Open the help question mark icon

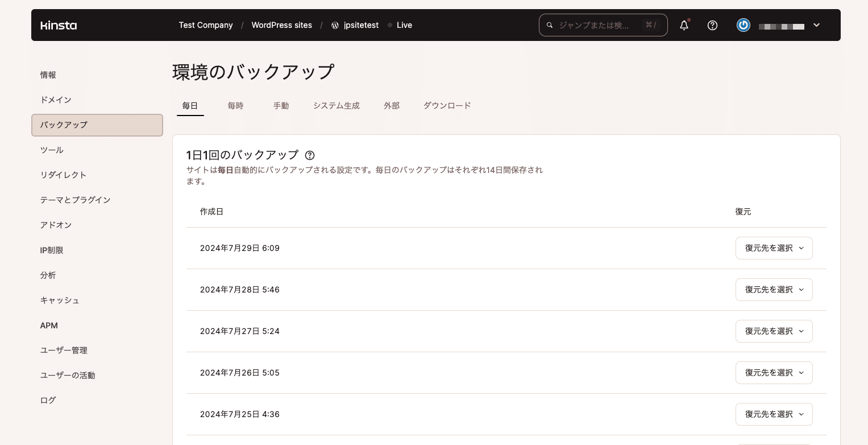712,25
